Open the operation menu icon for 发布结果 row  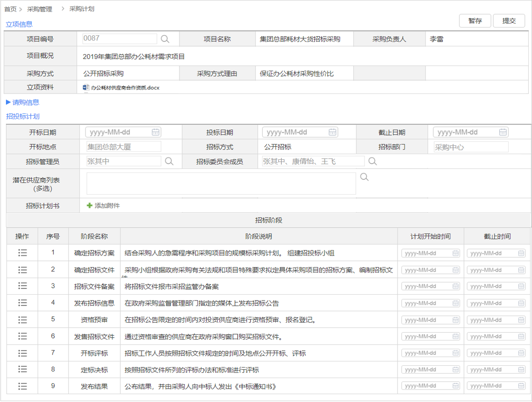(22, 386)
